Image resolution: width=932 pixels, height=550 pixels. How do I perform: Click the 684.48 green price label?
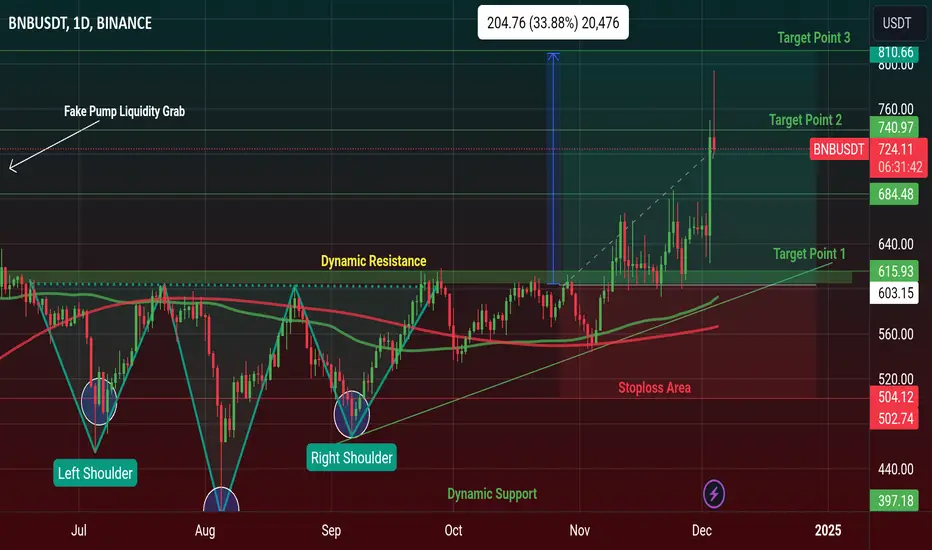point(895,194)
